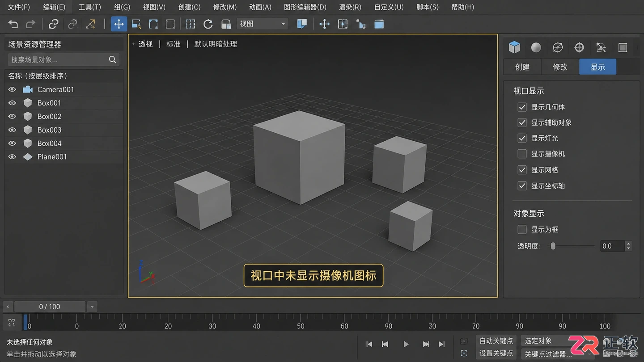Screen dimensions: 644x362
Task: Click the search magnifier in scene explorer
Action: [113, 59]
